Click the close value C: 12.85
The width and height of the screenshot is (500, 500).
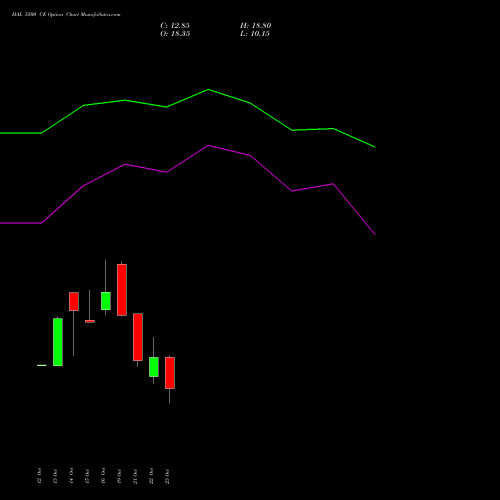175,26
